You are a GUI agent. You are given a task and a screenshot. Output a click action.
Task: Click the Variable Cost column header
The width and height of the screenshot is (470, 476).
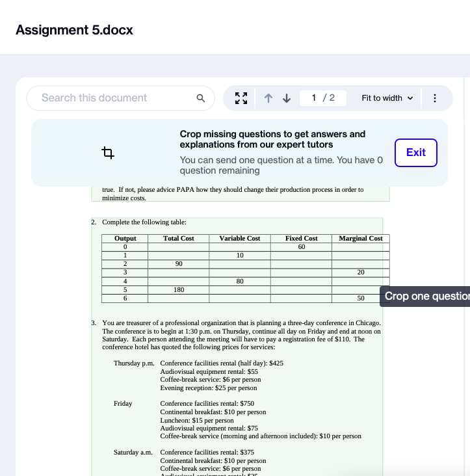coord(240,238)
